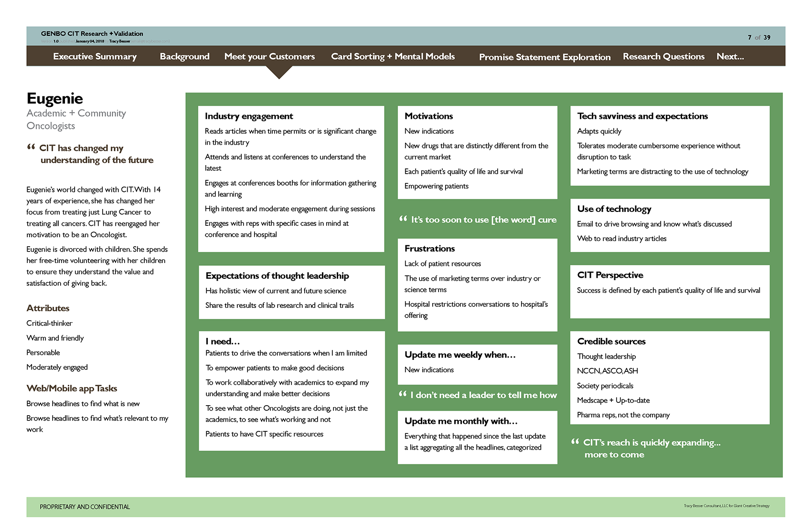Click Expectations of thought leadership heading
The image size is (812, 525).
[277, 276]
